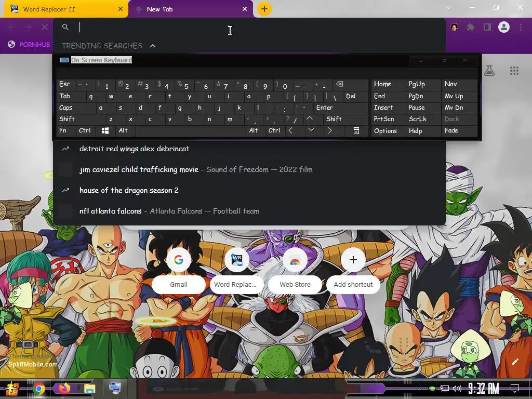Open the Extensions puzzle icon
Image resolution: width=532 pixels, height=399 pixels.
click(471, 27)
